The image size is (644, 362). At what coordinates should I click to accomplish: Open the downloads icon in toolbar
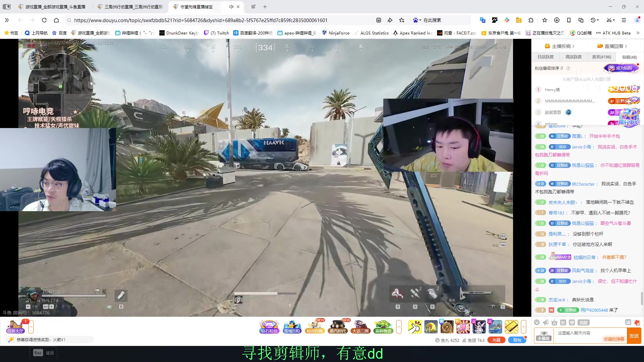(x=556, y=20)
